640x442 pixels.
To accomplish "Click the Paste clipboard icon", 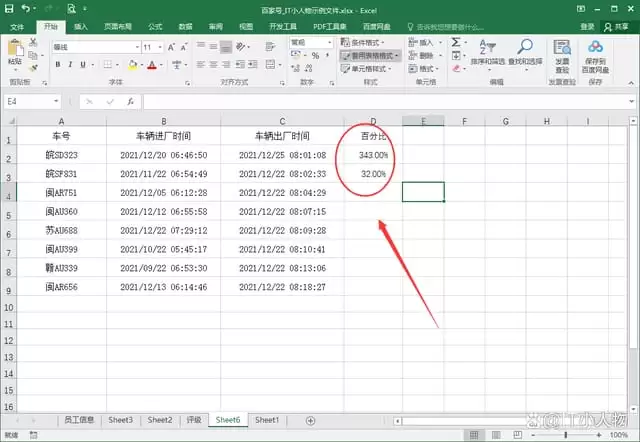I will pos(15,48).
